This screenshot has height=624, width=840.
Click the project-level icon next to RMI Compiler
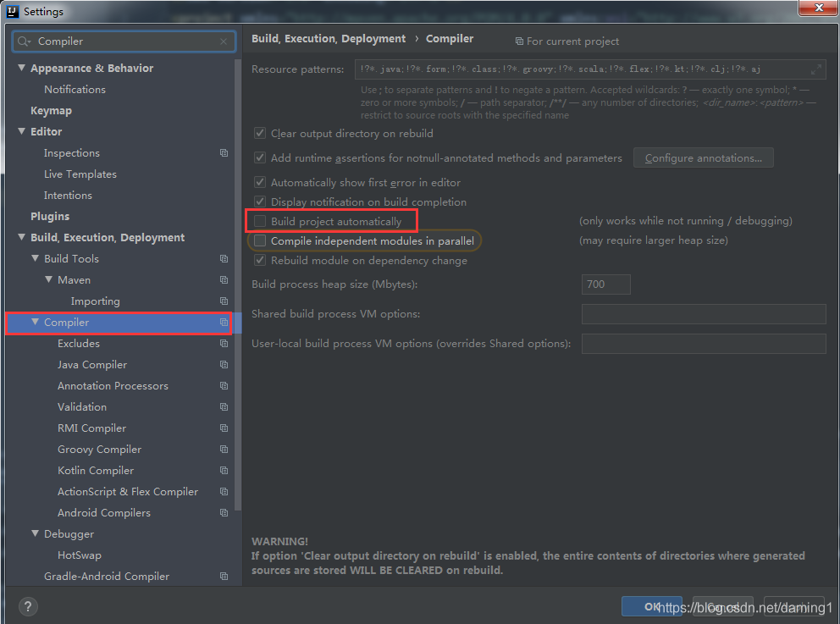point(224,428)
